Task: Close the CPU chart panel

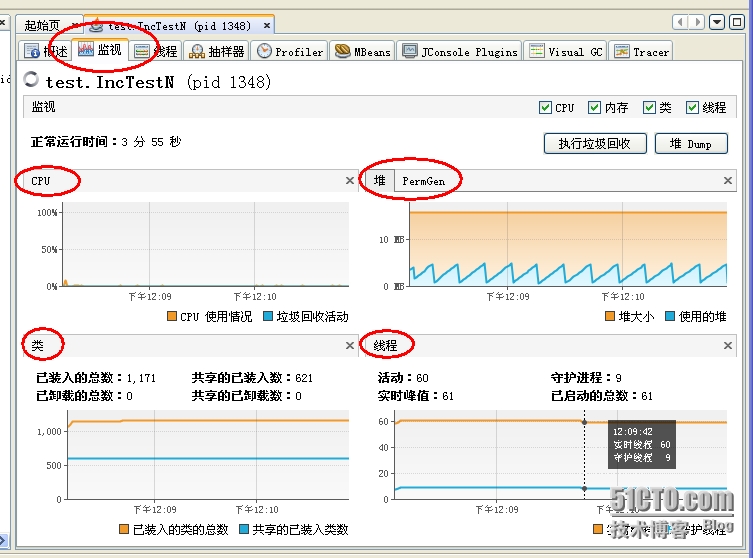Action: tap(350, 181)
